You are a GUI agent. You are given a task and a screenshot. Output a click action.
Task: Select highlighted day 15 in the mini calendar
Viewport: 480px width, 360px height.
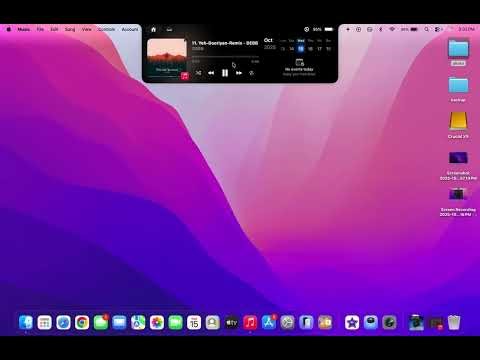[301, 49]
